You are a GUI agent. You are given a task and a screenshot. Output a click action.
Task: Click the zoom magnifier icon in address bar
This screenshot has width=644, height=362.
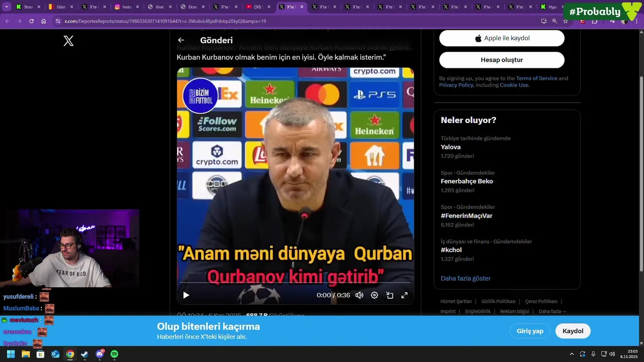[x=554, y=21]
